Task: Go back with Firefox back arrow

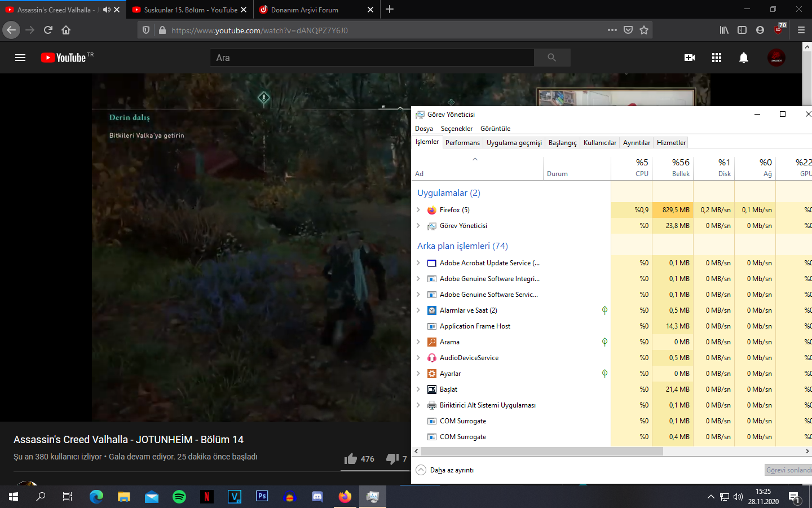Action: click(11, 30)
